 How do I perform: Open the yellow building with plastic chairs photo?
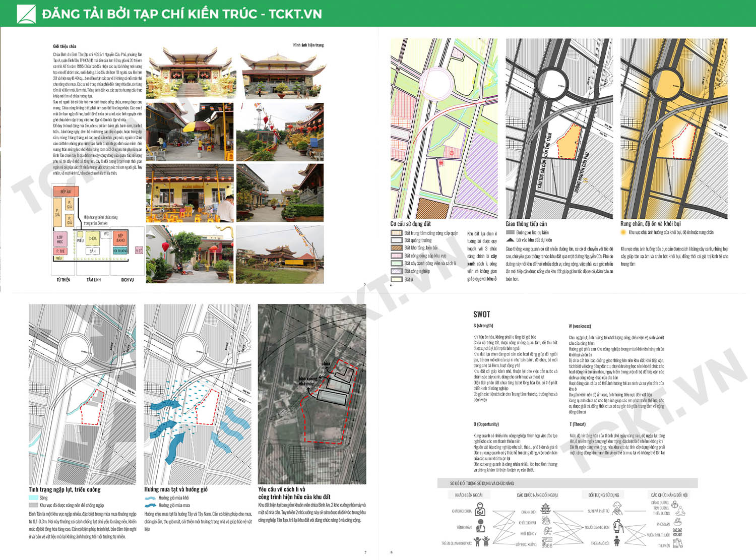(x=190, y=193)
